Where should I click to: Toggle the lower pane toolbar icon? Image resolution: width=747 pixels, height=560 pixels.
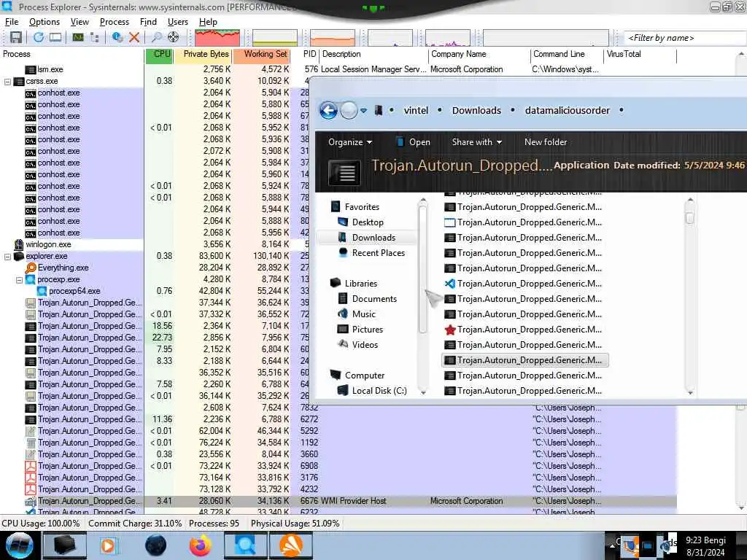55,37
